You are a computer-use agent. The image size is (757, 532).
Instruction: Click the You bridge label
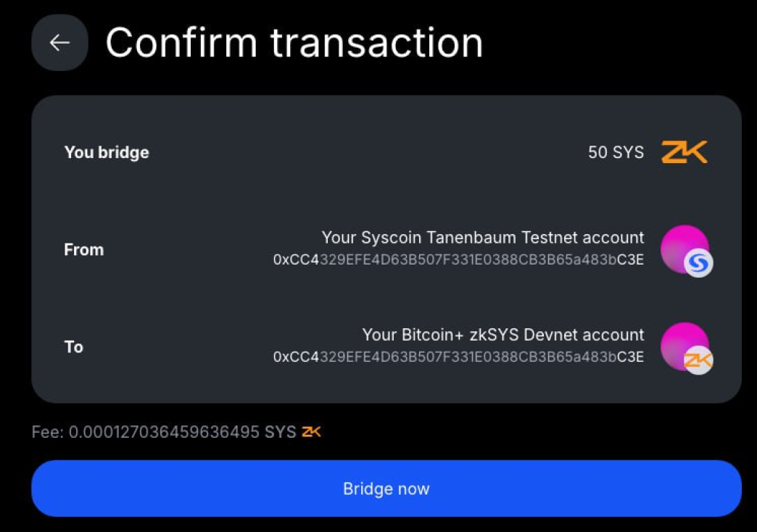coord(107,152)
